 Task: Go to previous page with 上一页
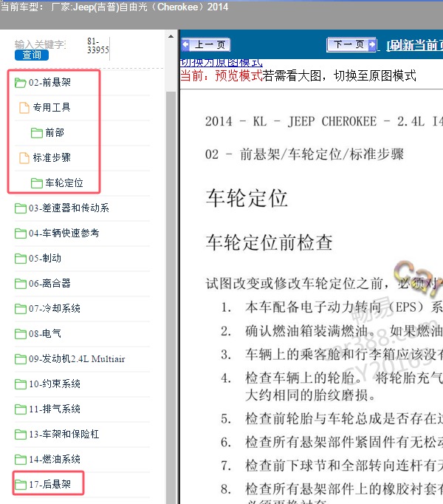206,44
